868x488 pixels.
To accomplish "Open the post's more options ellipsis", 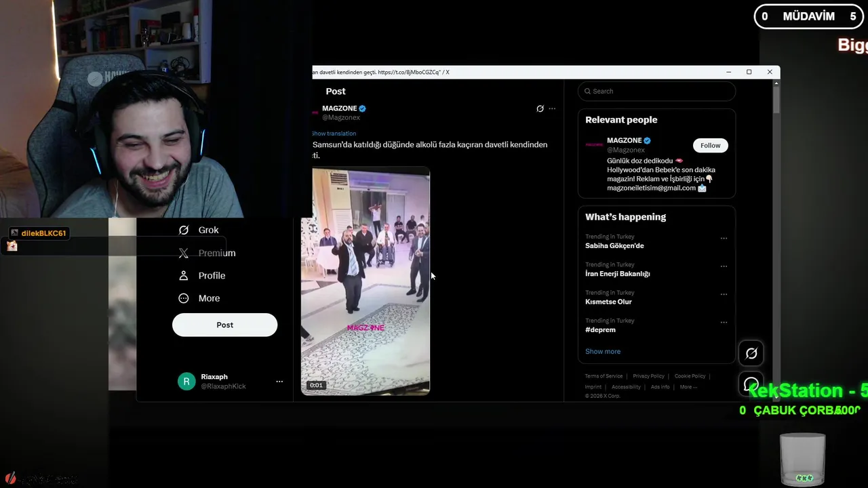I will click(x=552, y=108).
